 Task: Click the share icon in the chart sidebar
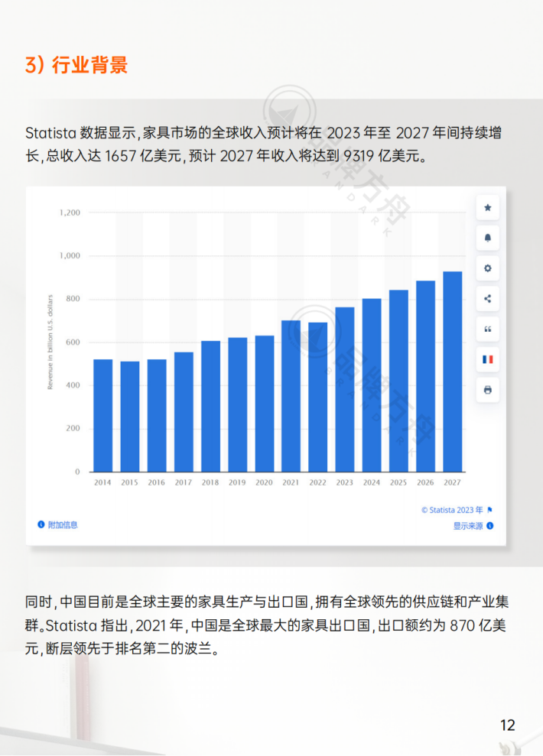[x=487, y=299]
